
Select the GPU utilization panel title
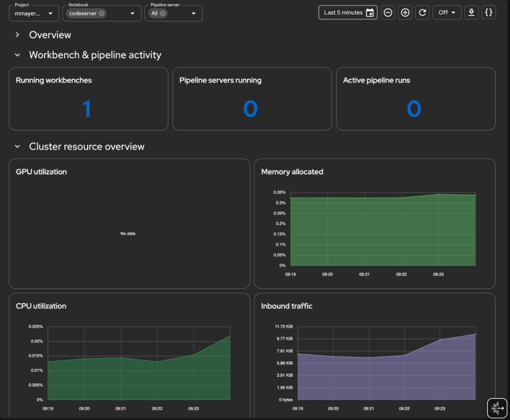(41, 171)
